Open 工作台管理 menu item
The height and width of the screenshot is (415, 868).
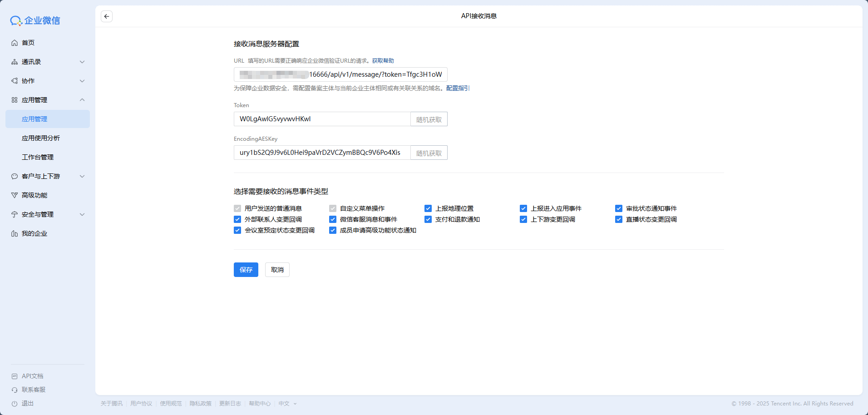(x=38, y=157)
